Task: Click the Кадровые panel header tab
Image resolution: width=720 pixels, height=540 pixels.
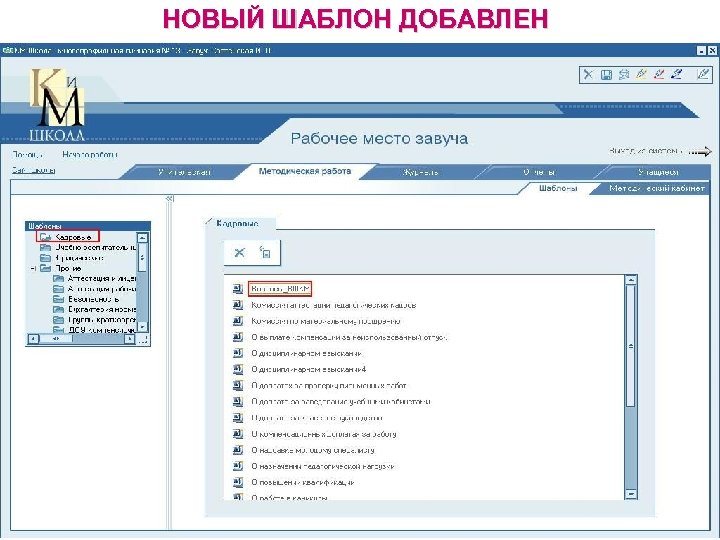Action: click(238, 224)
